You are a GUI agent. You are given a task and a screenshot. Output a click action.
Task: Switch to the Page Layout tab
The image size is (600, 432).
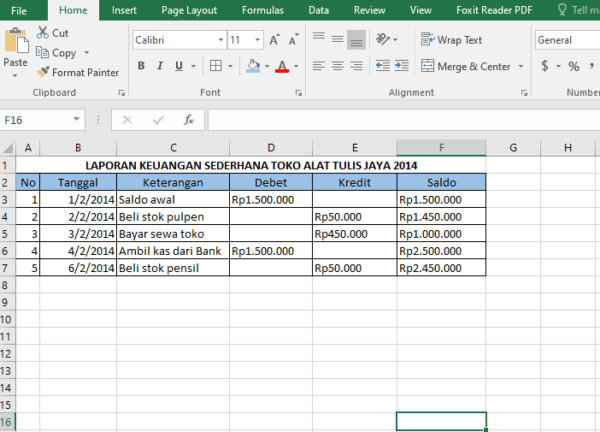[189, 10]
